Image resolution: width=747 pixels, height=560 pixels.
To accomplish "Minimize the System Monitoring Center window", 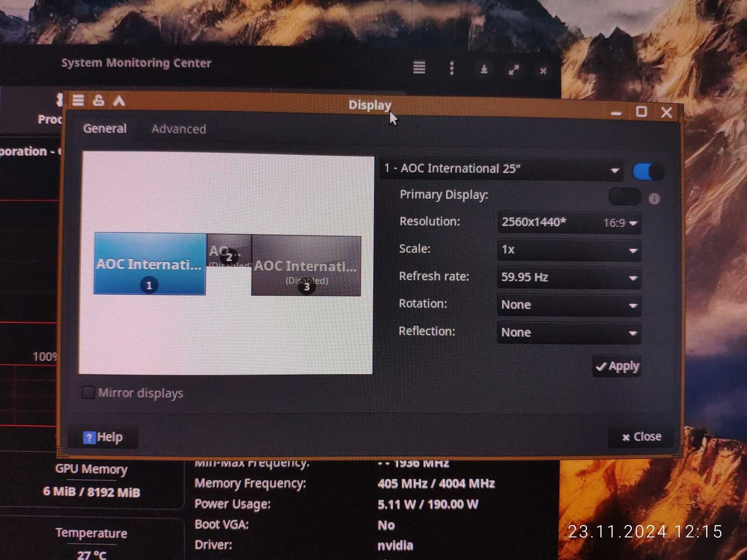I will coord(484,70).
